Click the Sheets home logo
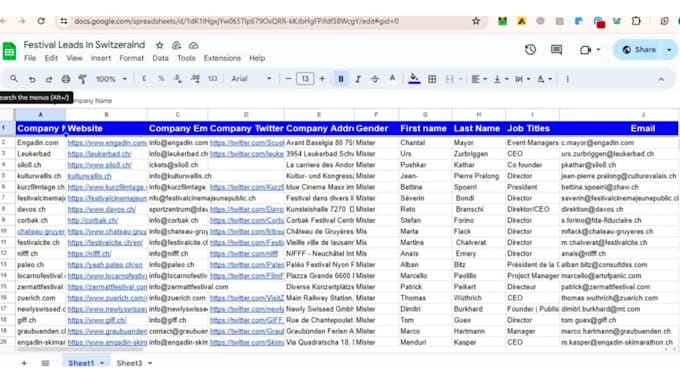680x383 pixels. pyautogui.click(x=10, y=51)
